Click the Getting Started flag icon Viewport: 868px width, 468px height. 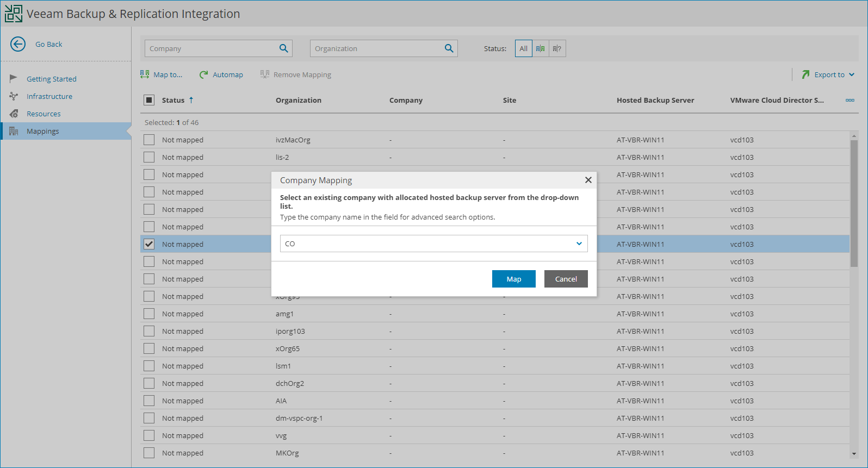(x=14, y=79)
